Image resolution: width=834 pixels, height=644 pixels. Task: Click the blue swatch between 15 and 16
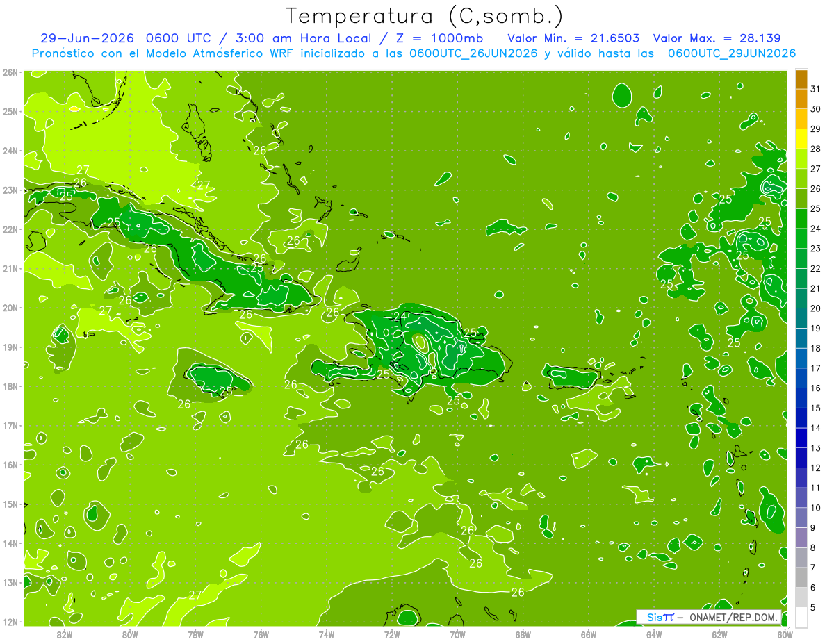[x=801, y=397]
